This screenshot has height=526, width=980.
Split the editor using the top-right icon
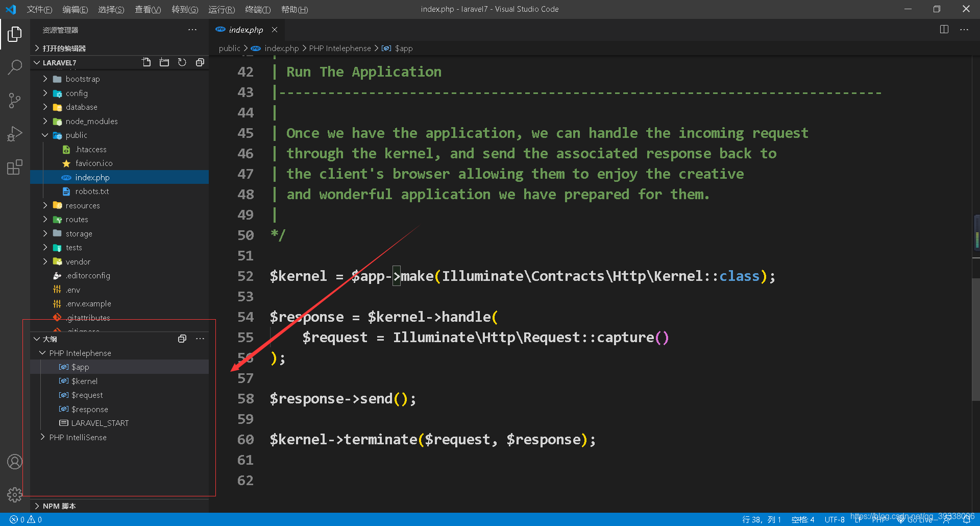click(944, 29)
